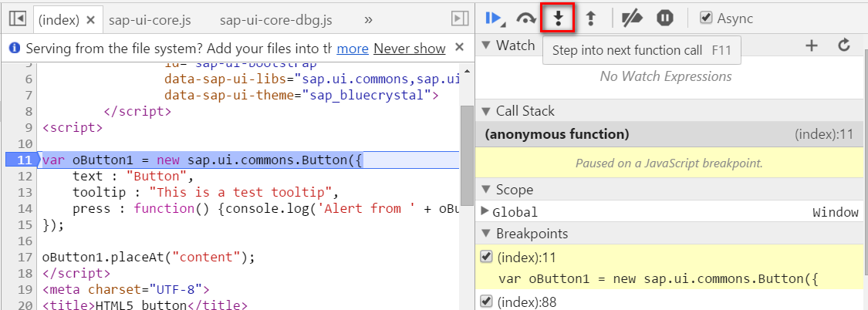Uncheck the (index):88 breakpoint
Screen dimensions: 868x310
[486, 302]
